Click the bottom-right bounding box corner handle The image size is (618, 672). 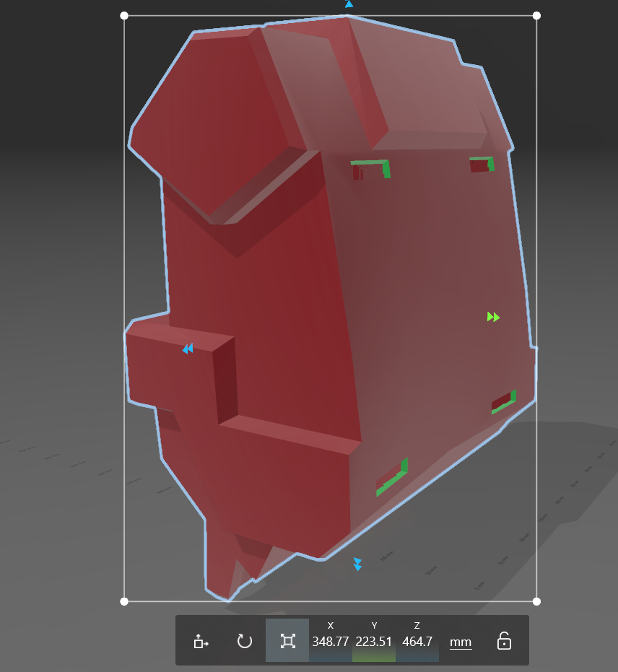coord(536,602)
